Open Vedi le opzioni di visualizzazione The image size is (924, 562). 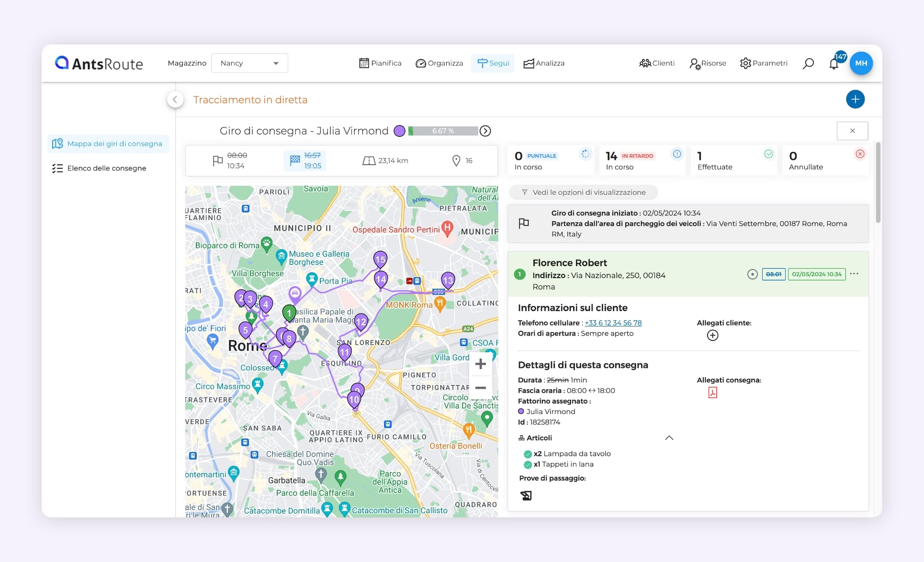pos(583,192)
